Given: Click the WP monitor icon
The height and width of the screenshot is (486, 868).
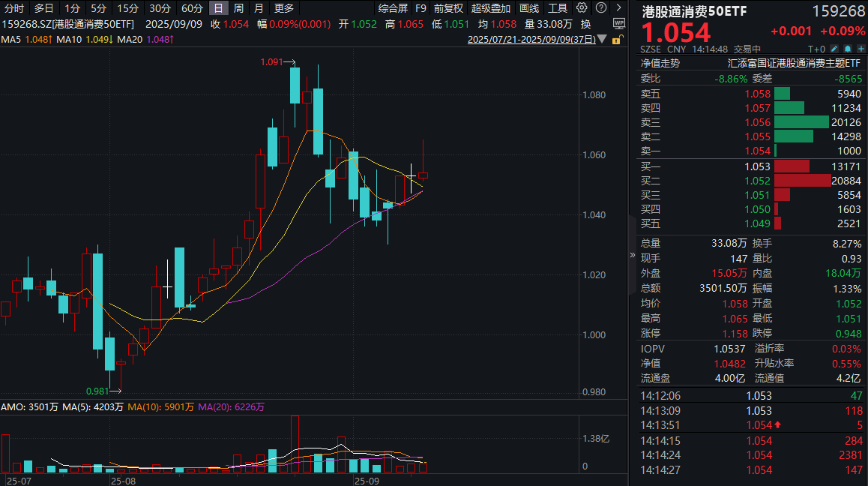Looking at the screenshot, I should click(x=618, y=23).
